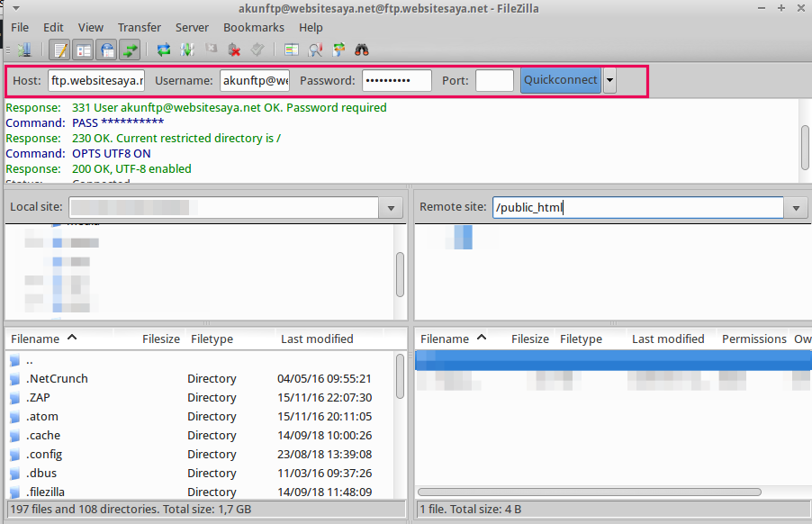The image size is (812, 524).
Task: Open the Transfer menu
Action: click(139, 27)
